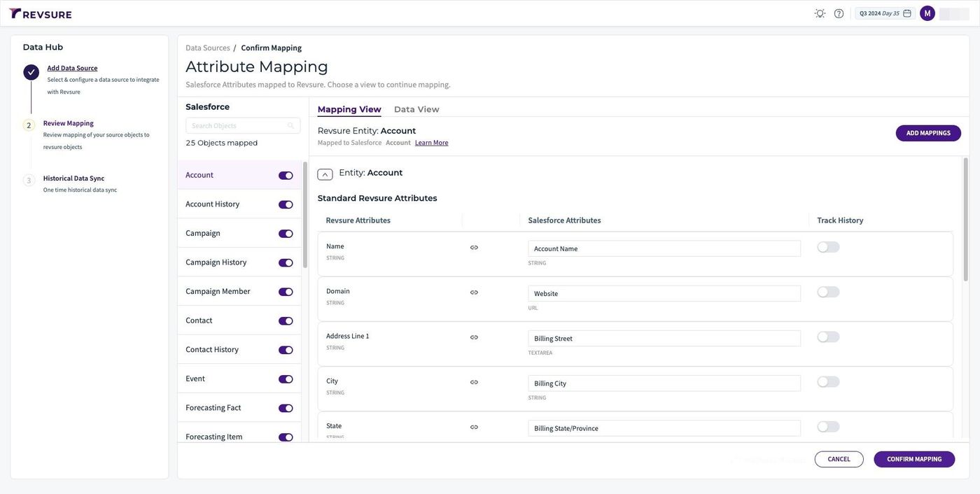Disable the Account History object toggle
The image size is (980, 494).
pos(286,205)
